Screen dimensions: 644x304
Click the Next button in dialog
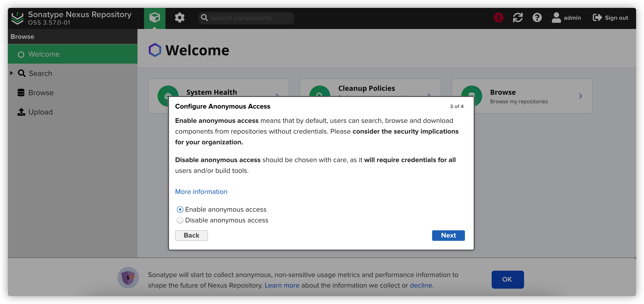(448, 235)
